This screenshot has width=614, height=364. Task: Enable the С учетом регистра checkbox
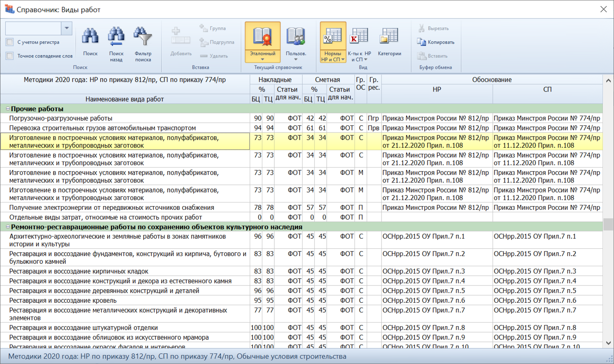click(10, 42)
